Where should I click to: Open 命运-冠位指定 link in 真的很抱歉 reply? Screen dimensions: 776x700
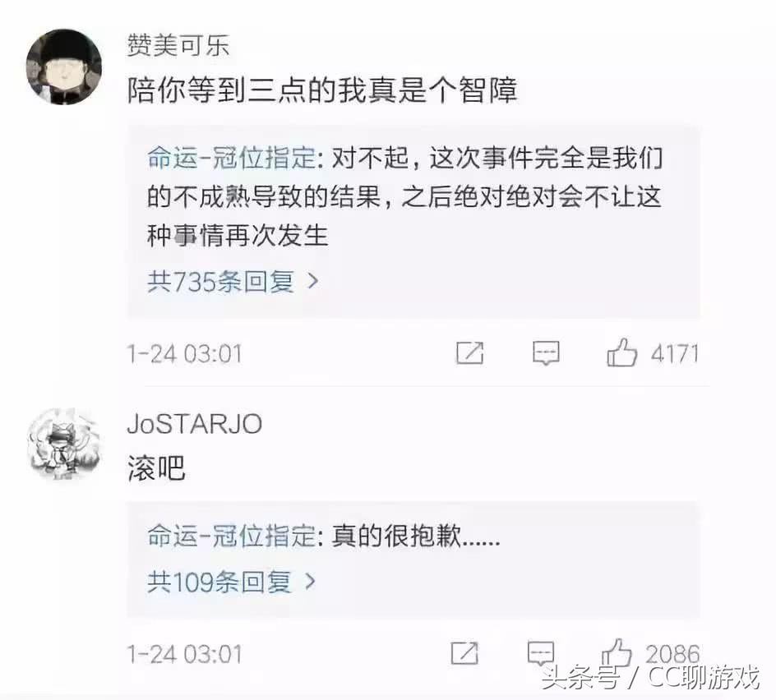pos(232,535)
